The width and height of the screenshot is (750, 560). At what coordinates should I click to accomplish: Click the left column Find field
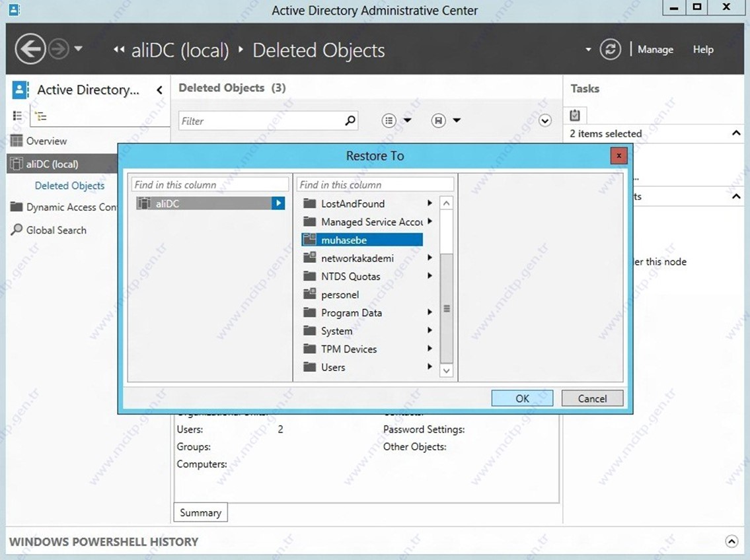click(x=210, y=184)
